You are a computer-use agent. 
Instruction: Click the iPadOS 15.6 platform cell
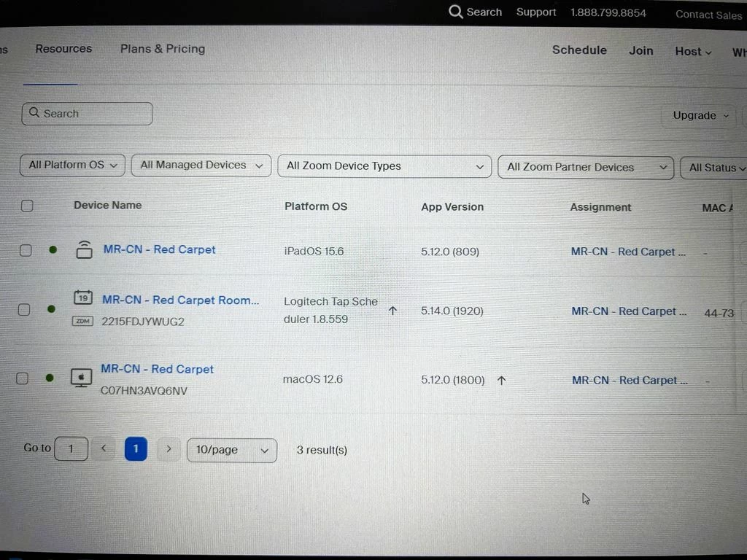[x=314, y=251]
